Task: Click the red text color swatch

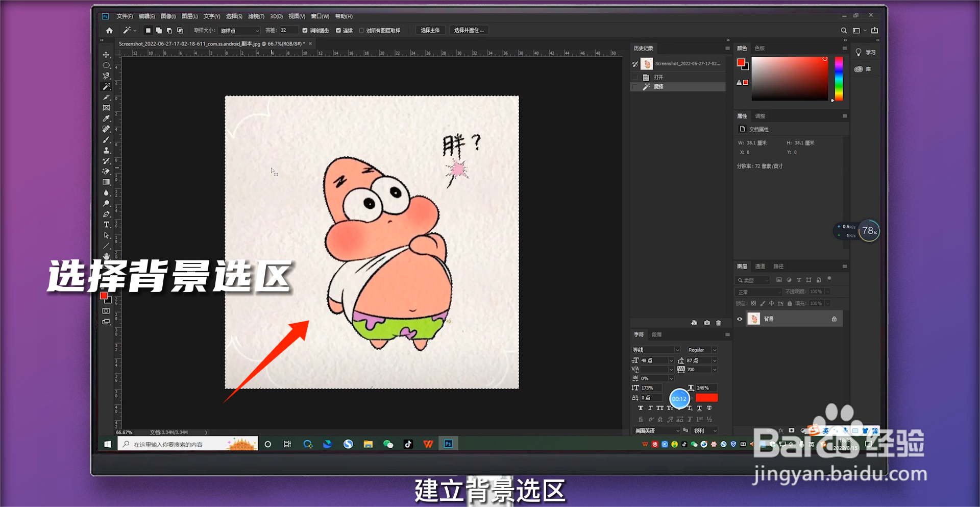Action: (x=706, y=398)
